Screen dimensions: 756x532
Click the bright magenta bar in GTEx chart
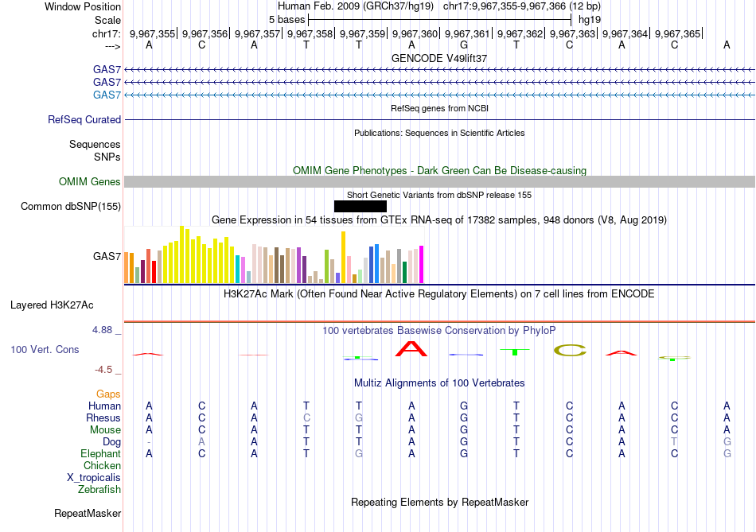(x=422, y=264)
